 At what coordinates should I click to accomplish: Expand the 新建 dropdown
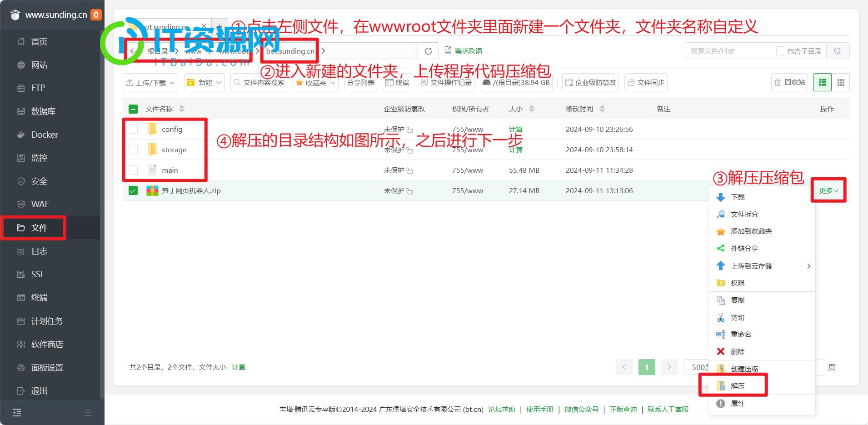pyautogui.click(x=204, y=82)
